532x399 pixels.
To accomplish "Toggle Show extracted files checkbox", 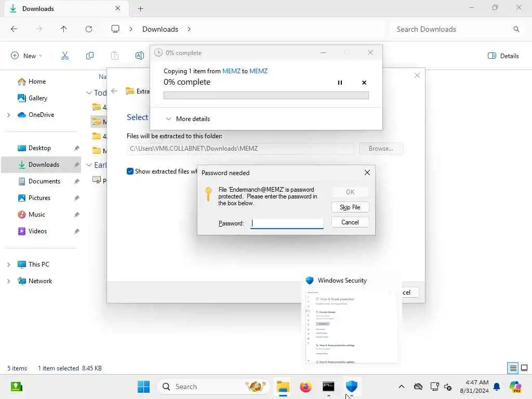I will (x=130, y=171).
